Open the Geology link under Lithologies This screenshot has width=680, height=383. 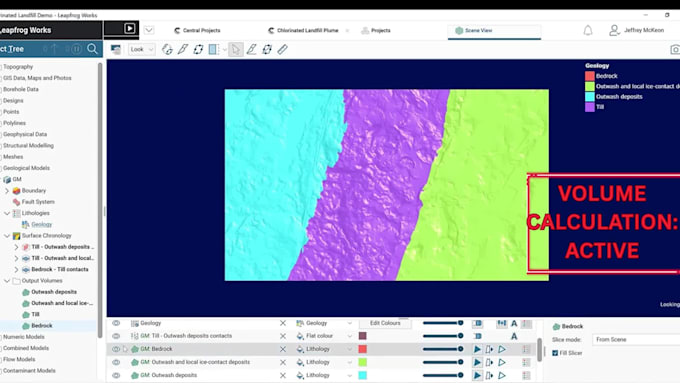click(42, 224)
